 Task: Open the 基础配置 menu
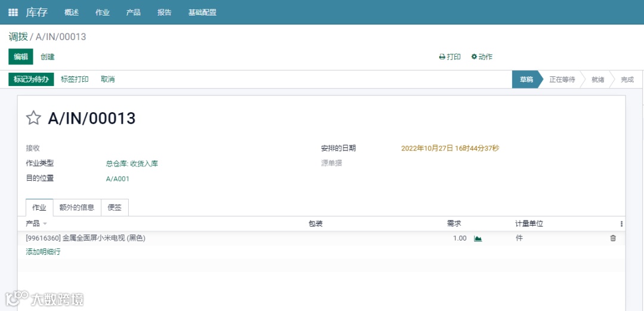coord(203,13)
